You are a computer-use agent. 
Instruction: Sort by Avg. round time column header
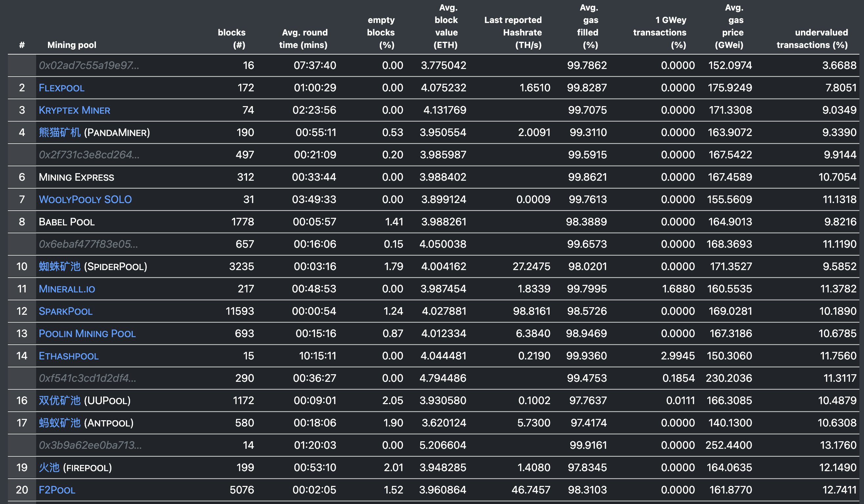point(304,38)
